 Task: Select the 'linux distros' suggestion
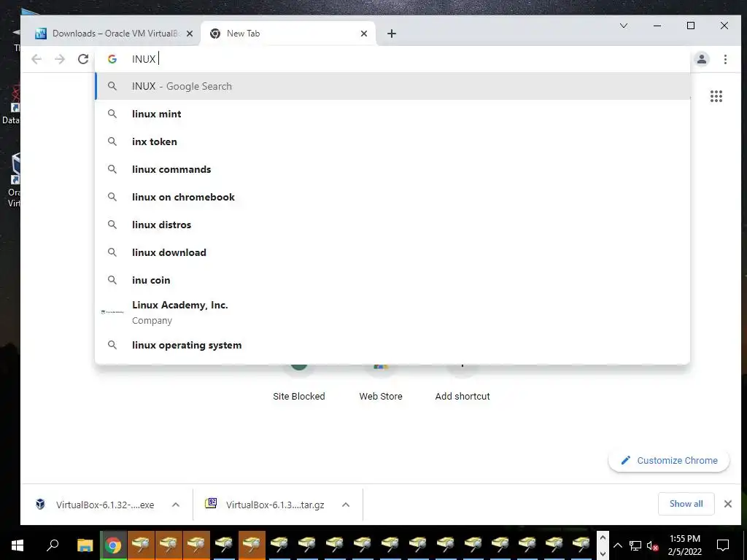pos(392,225)
